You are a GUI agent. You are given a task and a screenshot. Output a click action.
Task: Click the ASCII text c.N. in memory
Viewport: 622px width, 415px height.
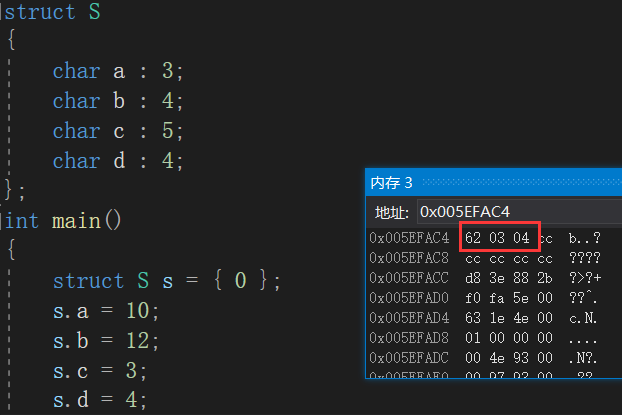583,318
